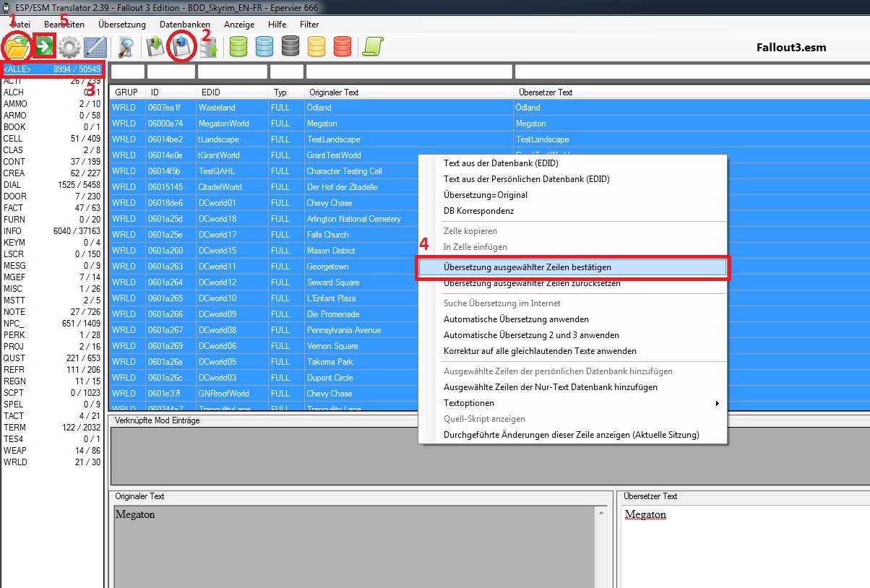Sort by the GRUP column header
The width and height of the screenshot is (870, 588).
tap(127, 92)
